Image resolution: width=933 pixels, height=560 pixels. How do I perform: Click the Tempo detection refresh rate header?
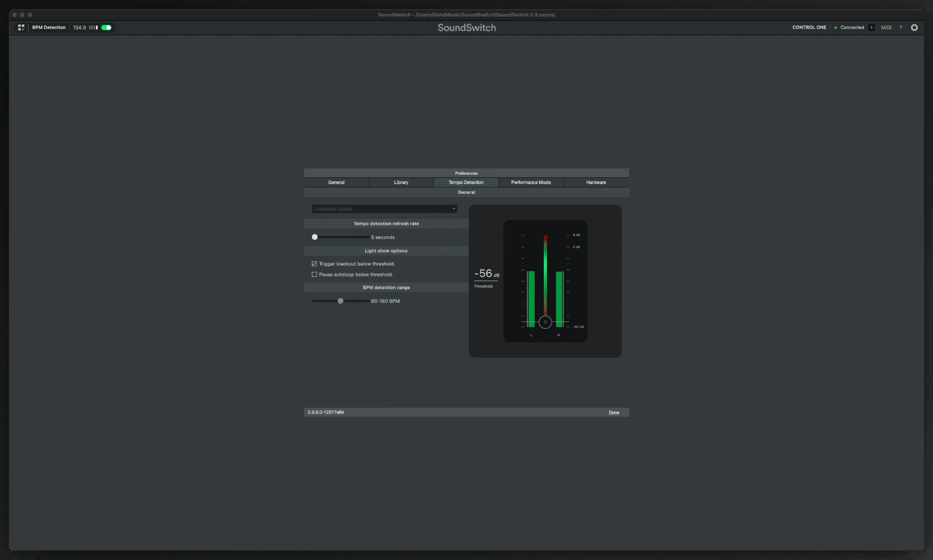386,224
